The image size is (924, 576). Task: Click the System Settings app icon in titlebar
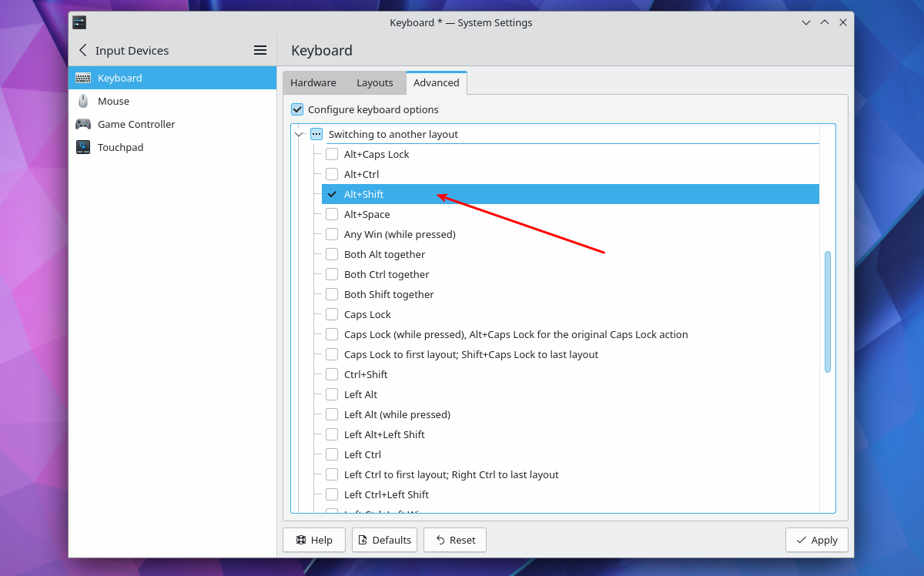click(x=79, y=22)
